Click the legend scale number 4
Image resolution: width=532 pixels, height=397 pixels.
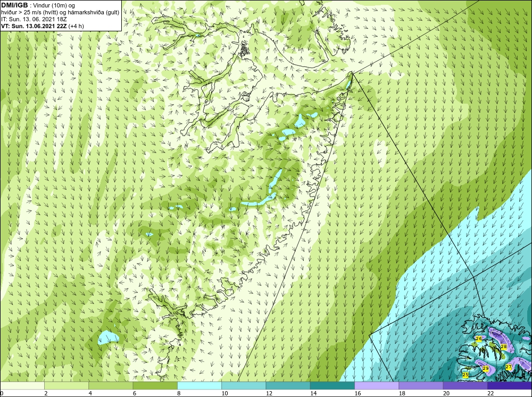tap(90, 393)
